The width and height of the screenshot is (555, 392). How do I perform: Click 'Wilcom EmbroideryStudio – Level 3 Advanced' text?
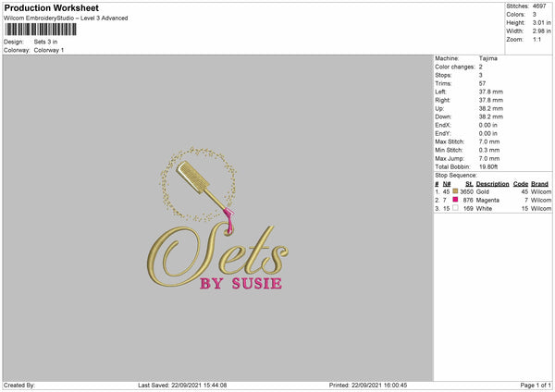(x=66, y=18)
